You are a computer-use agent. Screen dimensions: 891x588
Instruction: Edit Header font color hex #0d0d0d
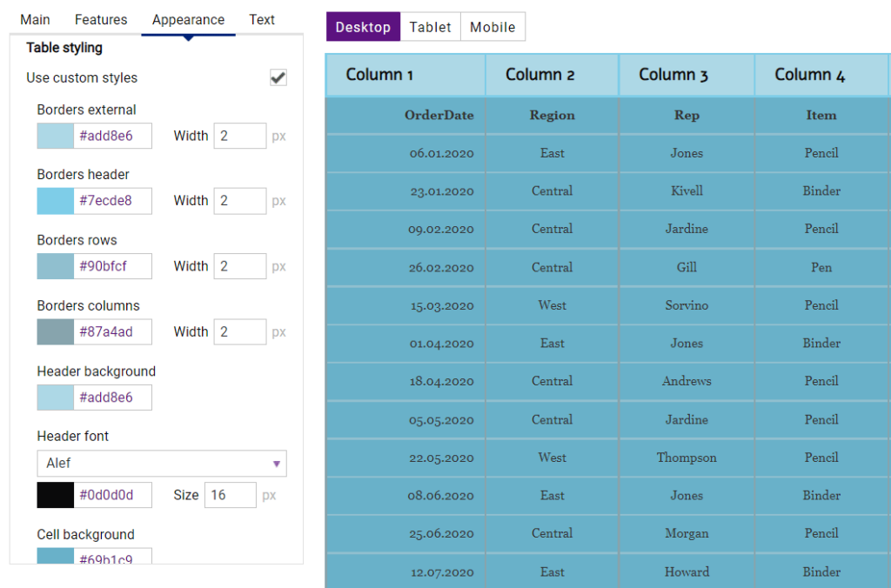[x=112, y=495]
